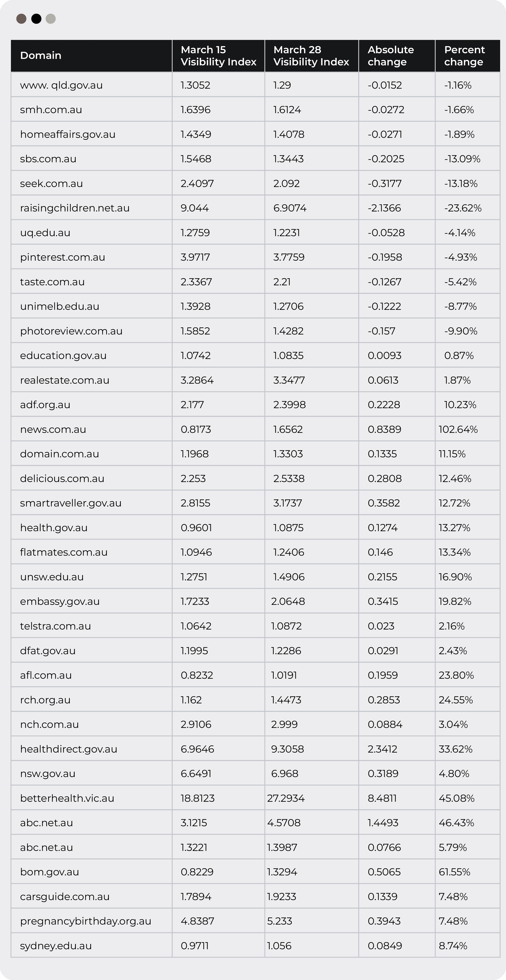Click the brown window dot at top left
The width and height of the screenshot is (506, 980).
pos(21,19)
